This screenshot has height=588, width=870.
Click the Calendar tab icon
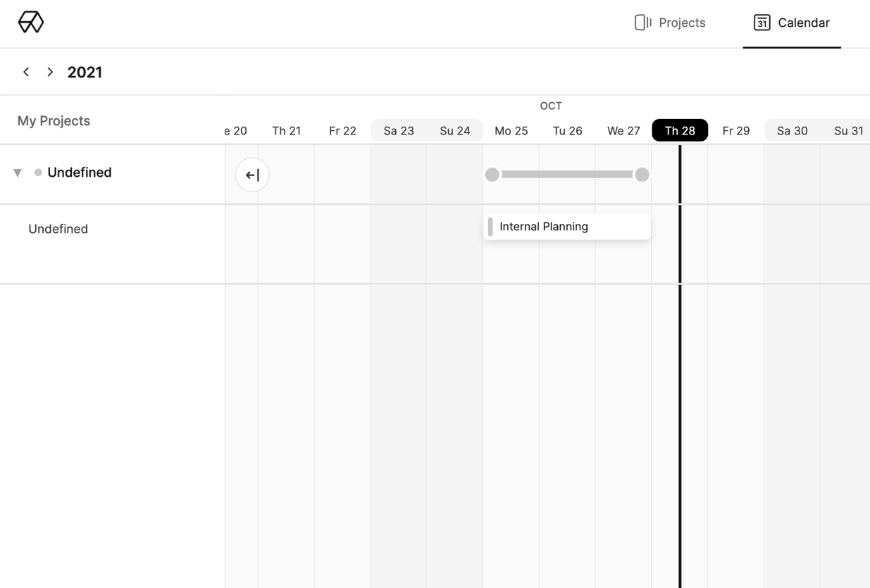coord(762,23)
